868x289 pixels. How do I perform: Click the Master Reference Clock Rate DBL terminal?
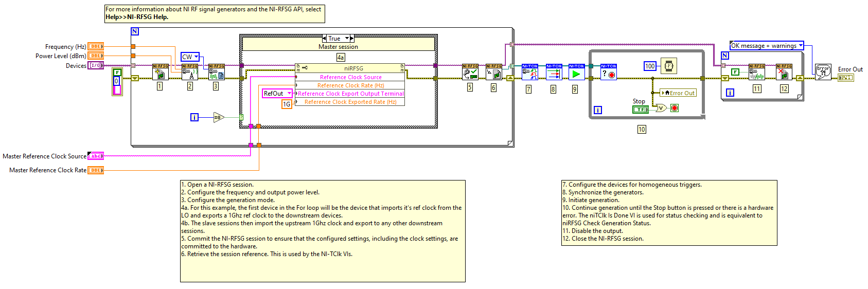pyautogui.click(x=96, y=170)
